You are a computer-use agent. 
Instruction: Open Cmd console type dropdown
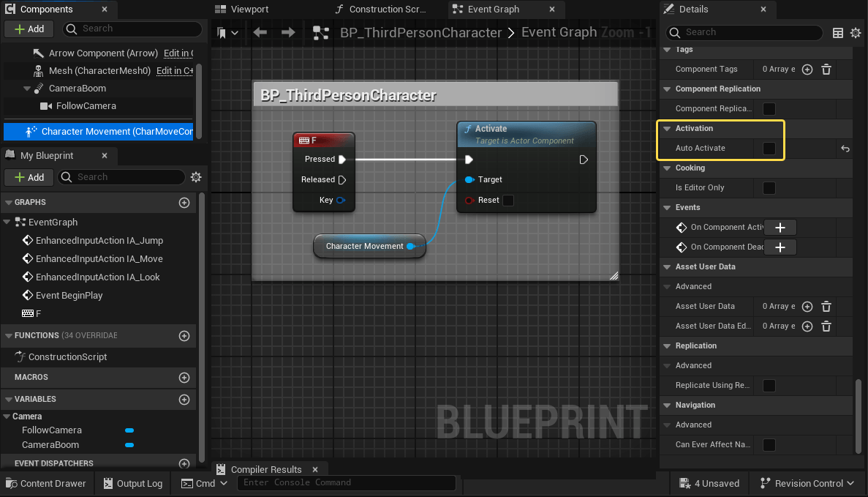pos(204,483)
